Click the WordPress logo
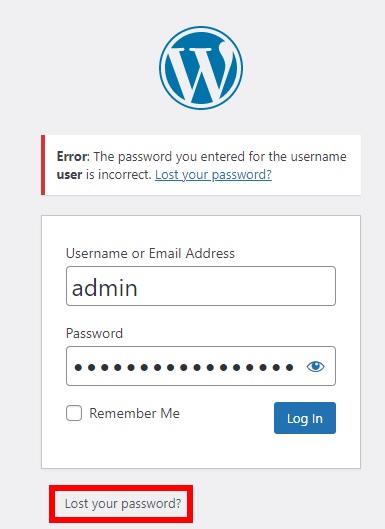385x529 pixels. click(x=201, y=68)
